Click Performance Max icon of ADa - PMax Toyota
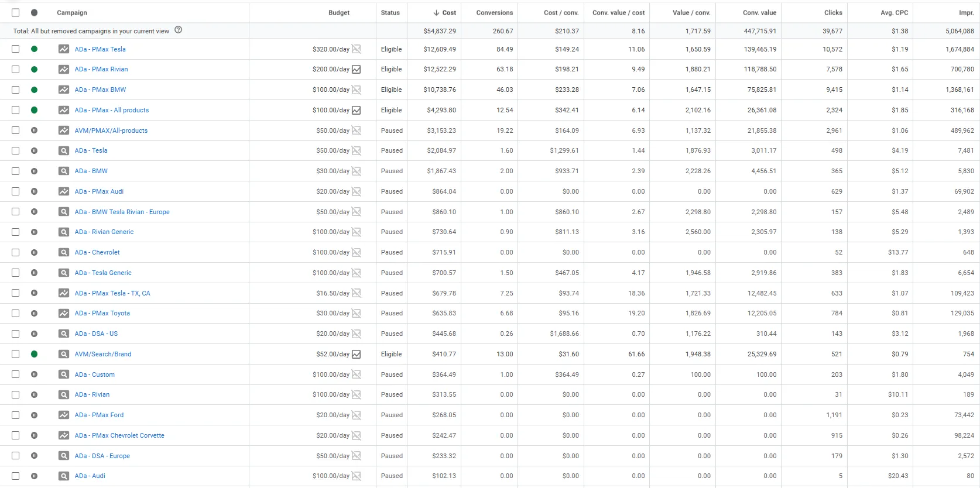Viewport: 980px width, 488px height. [64, 313]
